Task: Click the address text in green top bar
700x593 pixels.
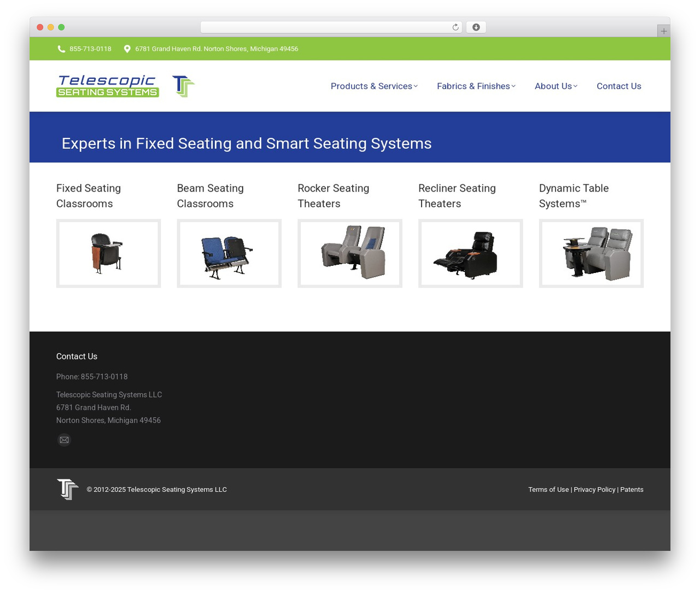Action: [x=217, y=49]
